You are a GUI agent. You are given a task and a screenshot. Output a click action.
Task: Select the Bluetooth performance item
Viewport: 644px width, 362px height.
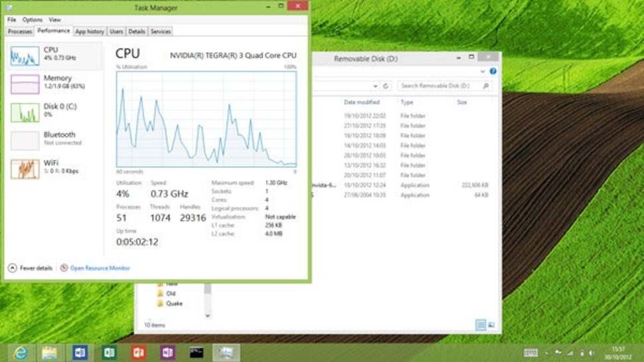tap(54, 140)
